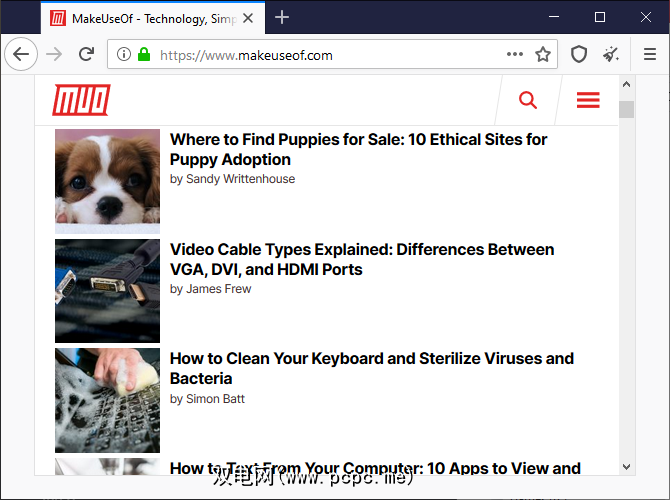Click the green padlock security icon
Viewport: 670px width, 500px height.
[144, 54]
